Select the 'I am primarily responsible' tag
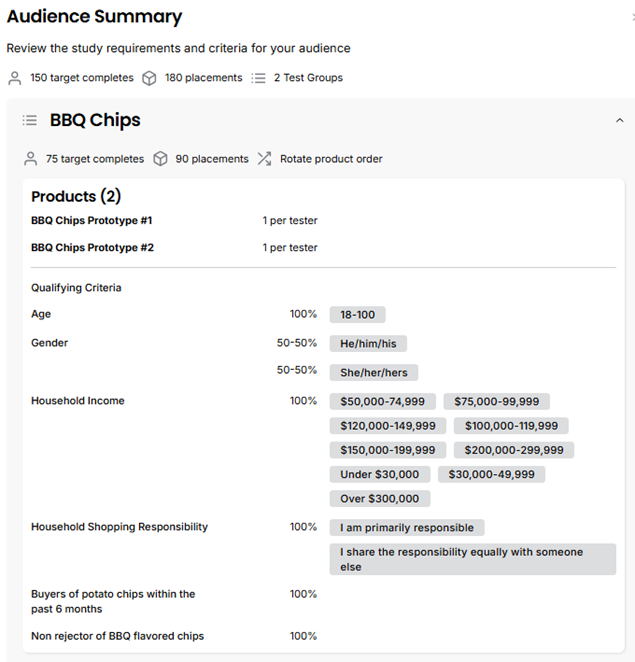This screenshot has width=635, height=662. (406, 528)
